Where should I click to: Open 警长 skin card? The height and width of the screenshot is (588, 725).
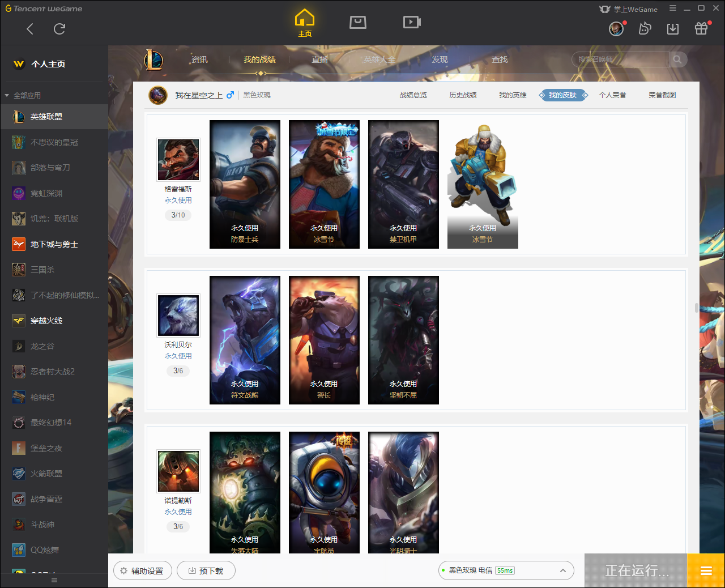click(324, 340)
